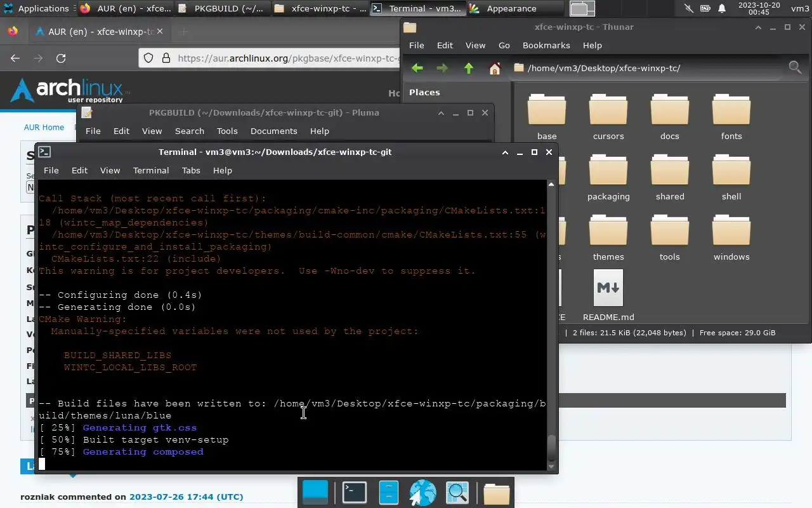The width and height of the screenshot is (812, 508).
Task: Click Thunar's green back arrow
Action: 417,68
